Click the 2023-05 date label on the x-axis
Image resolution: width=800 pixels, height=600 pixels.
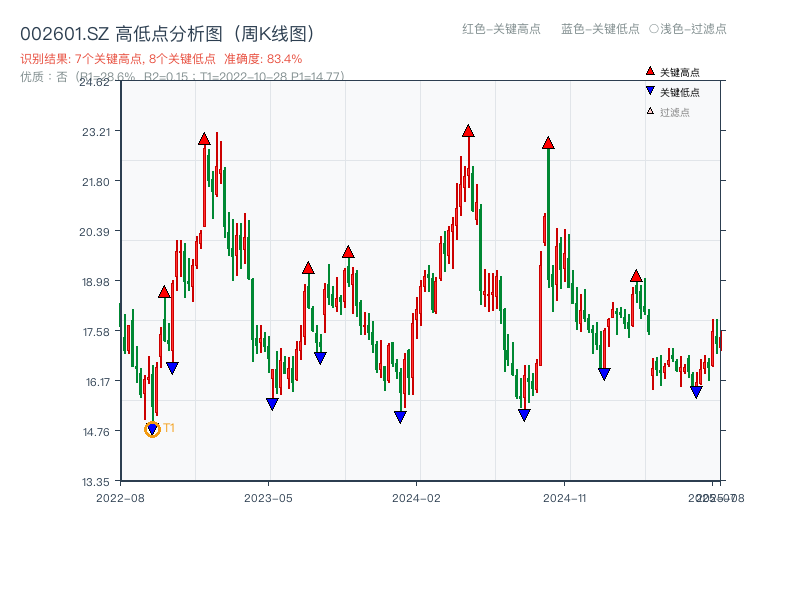click(270, 496)
